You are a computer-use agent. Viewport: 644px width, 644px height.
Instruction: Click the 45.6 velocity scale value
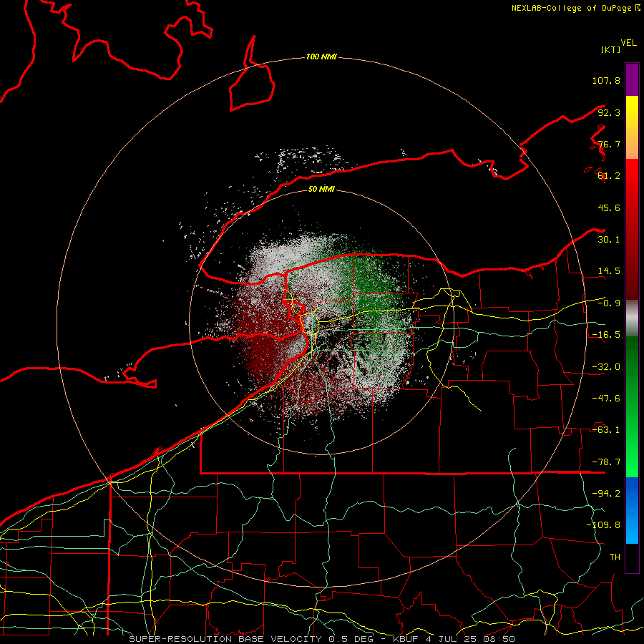click(x=609, y=208)
